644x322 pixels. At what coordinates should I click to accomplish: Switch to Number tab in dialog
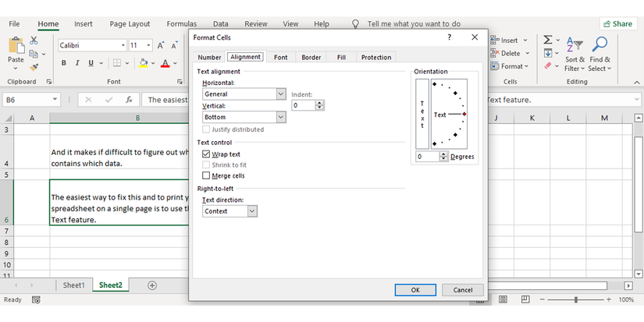point(209,58)
